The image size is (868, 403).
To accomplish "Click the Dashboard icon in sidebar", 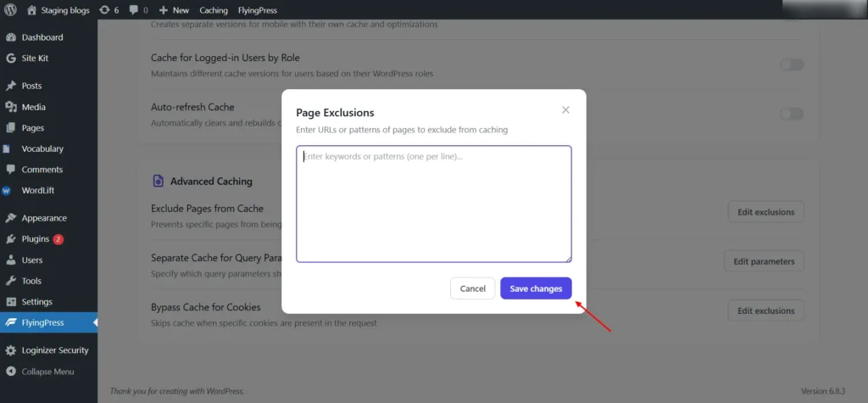I will click(x=11, y=37).
